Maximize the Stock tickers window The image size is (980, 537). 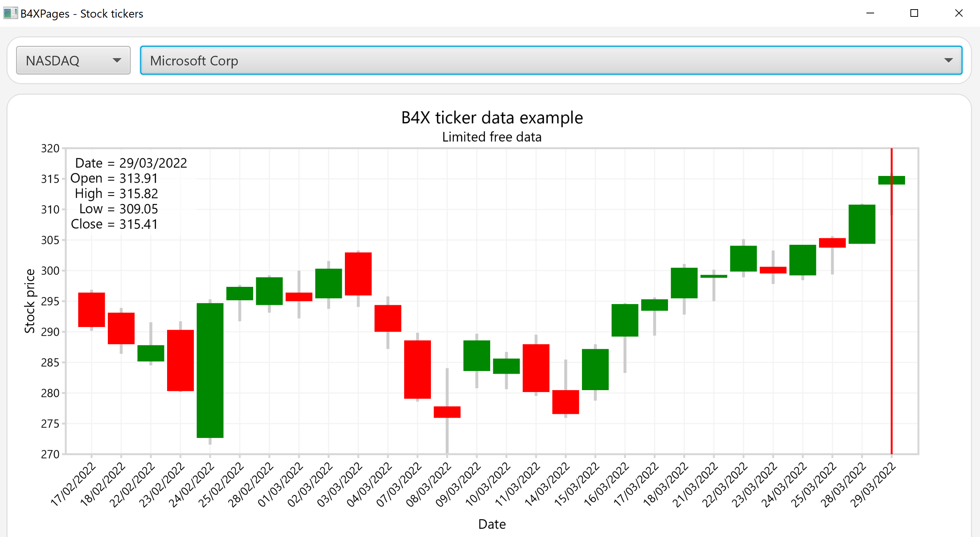pos(914,13)
